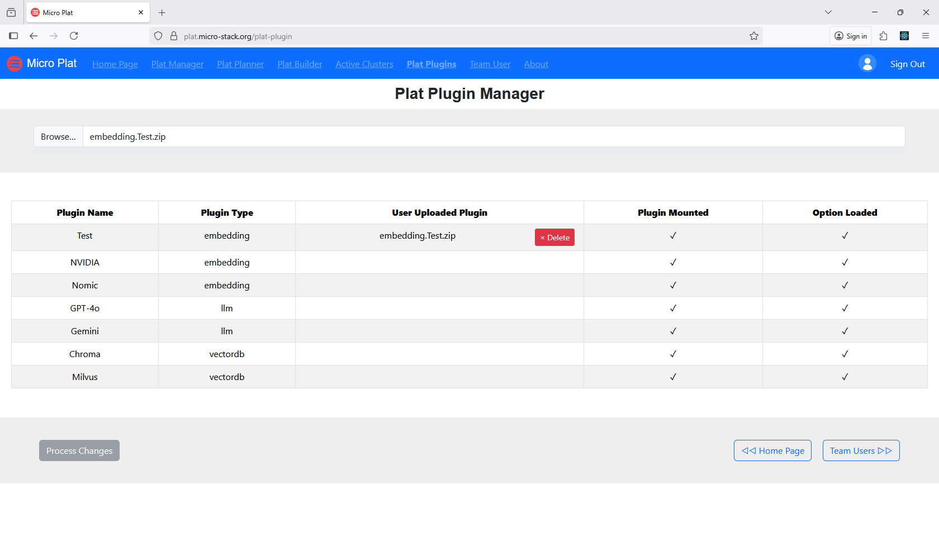939x560 pixels.
Task: Open the browser hamburger menu icon
Action: 926,36
